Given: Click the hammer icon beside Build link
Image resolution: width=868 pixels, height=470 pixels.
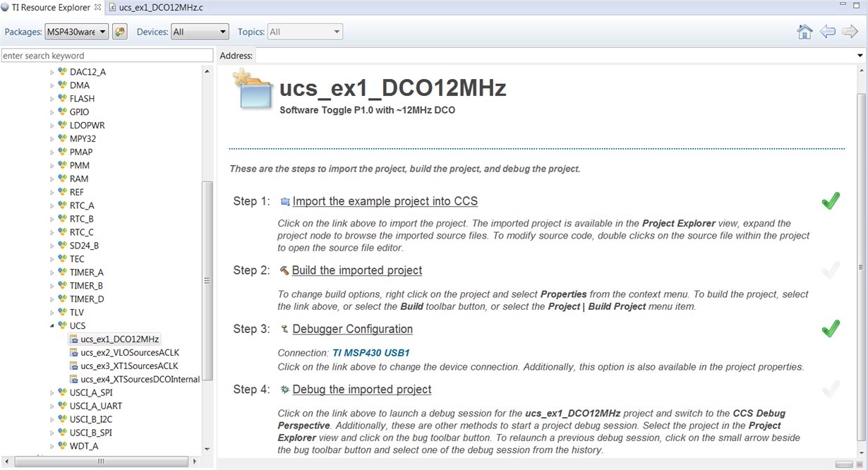Looking at the screenshot, I should (x=284, y=270).
